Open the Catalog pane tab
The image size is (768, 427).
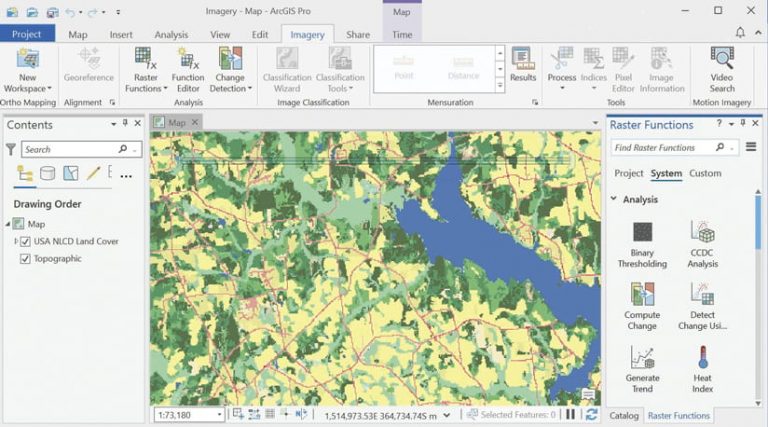coord(624,415)
